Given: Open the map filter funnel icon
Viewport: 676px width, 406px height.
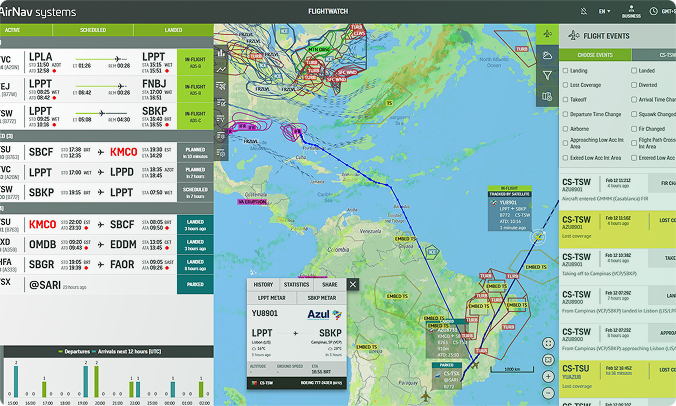Looking at the screenshot, I should (547, 75).
